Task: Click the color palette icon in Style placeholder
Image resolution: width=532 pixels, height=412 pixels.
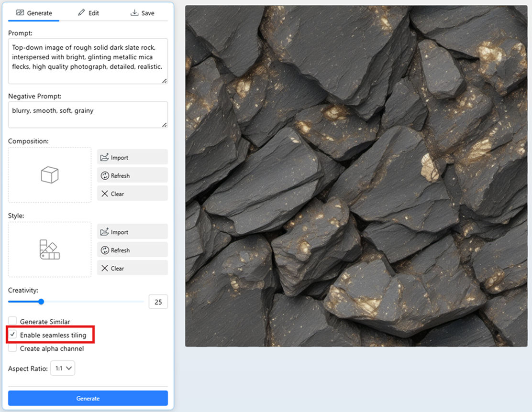Action: [x=49, y=249]
